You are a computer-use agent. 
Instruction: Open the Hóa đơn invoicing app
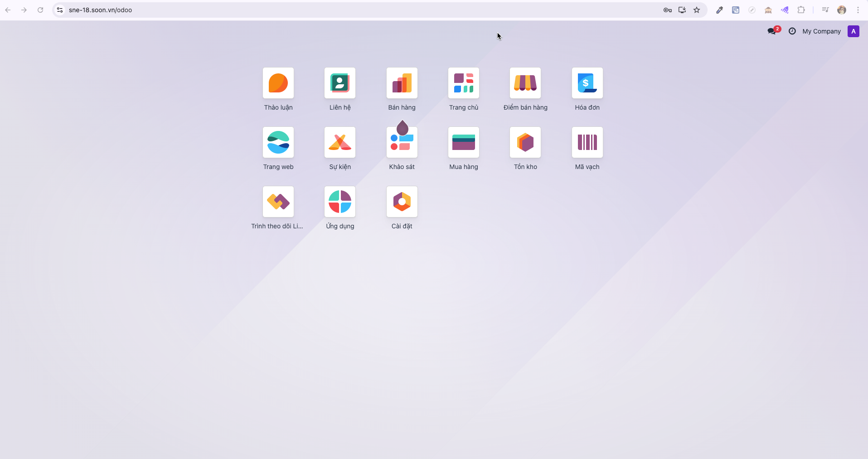(587, 83)
